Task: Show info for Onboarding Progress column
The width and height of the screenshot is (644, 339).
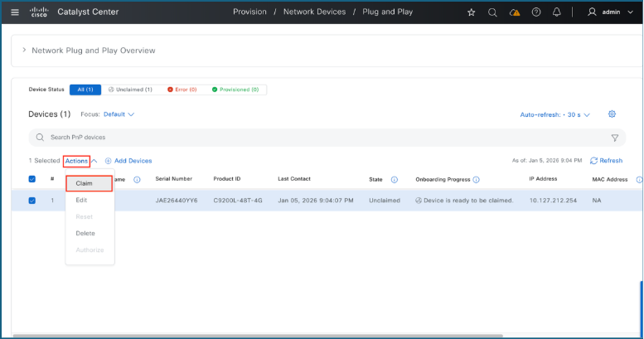Action: [x=476, y=180]
